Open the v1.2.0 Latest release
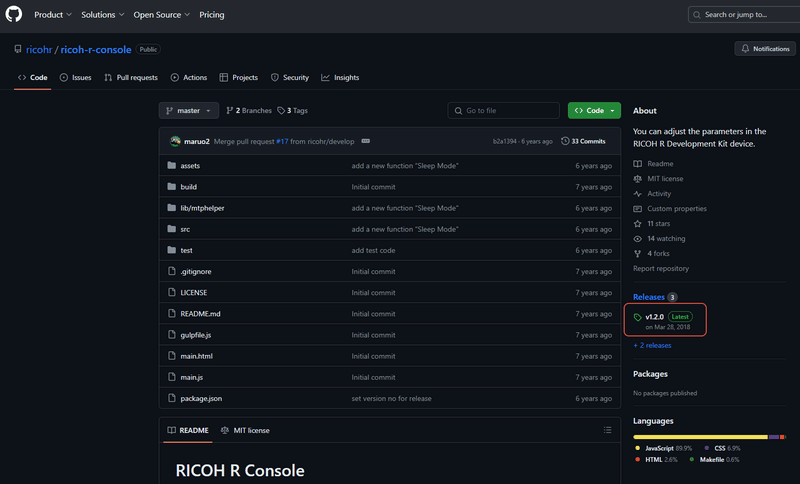The image size is (800, 484). (665, 321)
